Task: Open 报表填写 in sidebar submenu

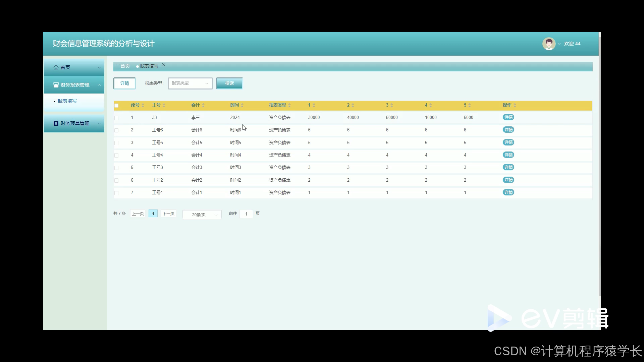Action: (67, 101)
